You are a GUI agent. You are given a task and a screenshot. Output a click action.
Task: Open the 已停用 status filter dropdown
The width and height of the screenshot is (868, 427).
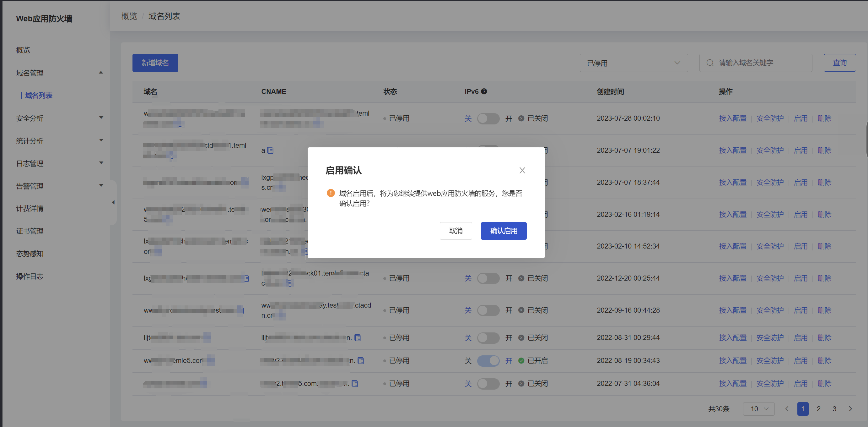pyautogui.click(x=633, y=63)
